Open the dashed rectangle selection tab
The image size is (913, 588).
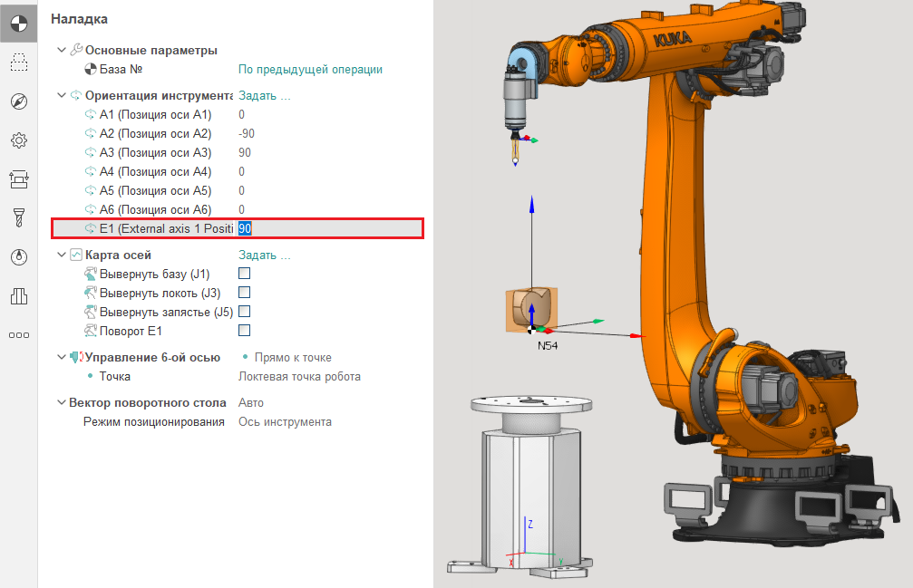18,62
